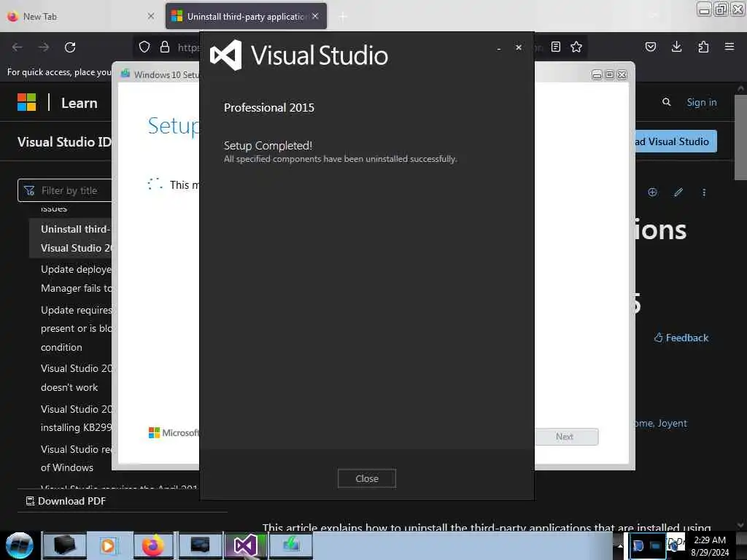Open Firefox application hamburger menu
747x560 pixels.
(729, 47)
